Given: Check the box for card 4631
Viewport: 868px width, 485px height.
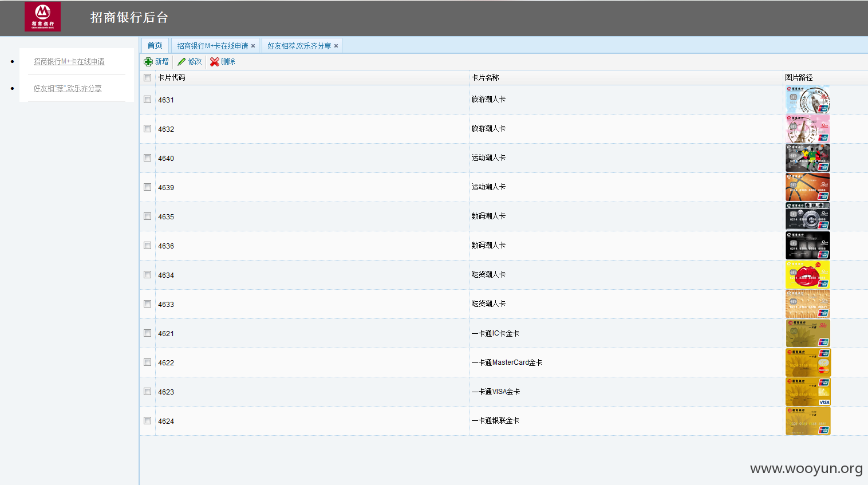Looking at the screenshot, I should point(148,100).
